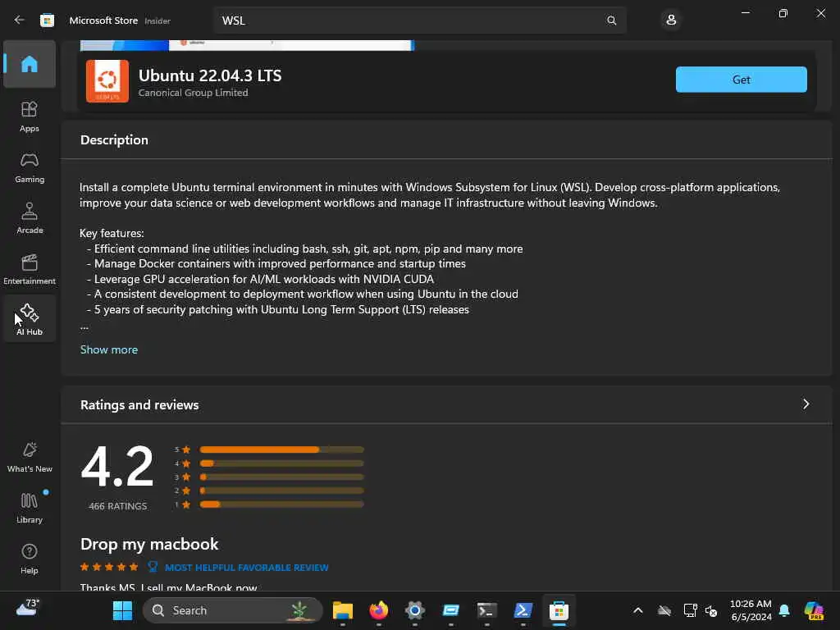This screenshot has height=630, width=840.
Task: Go back using the back arrow
Action: click(20, 21)
